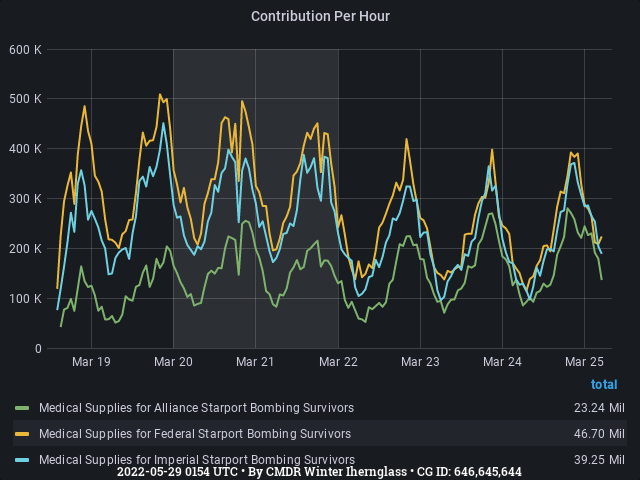Click the 100 K y-axis label
This screenshot has width=640, height=480.
[x=25, y=299]
